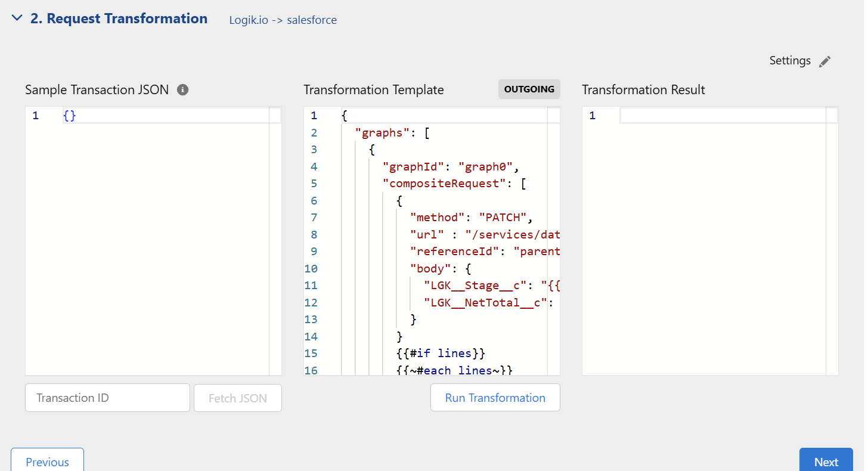This screenshot has height=471, width=868.
Task: Proceed with the Next button
Action: pyautogui.click(x=826, y=461)
